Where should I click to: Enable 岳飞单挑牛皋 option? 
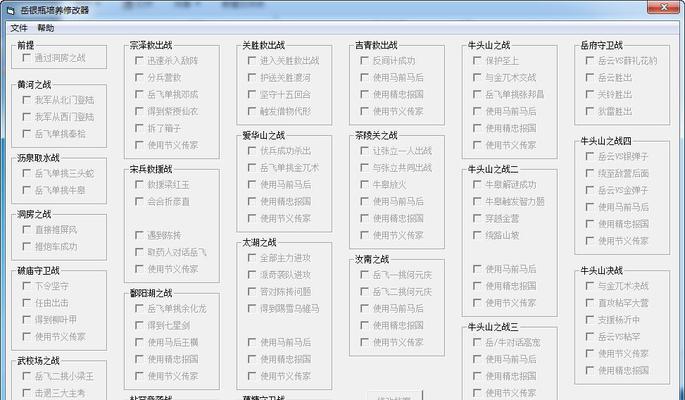click(26, 190)
